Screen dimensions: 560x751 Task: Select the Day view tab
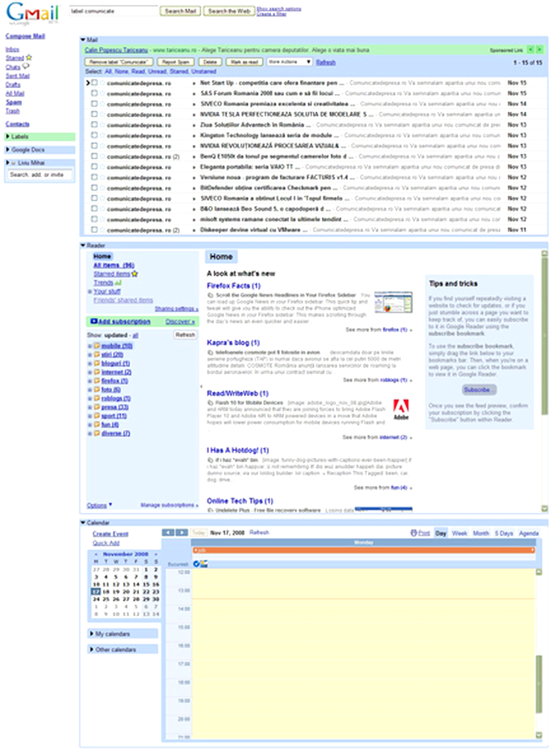coord(441,533)
